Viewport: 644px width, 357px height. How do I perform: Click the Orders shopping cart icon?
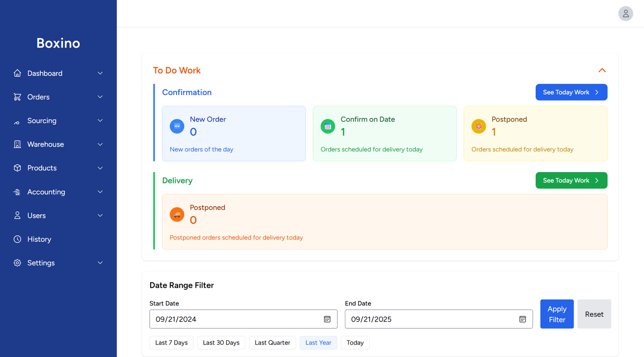pos(17,97)
